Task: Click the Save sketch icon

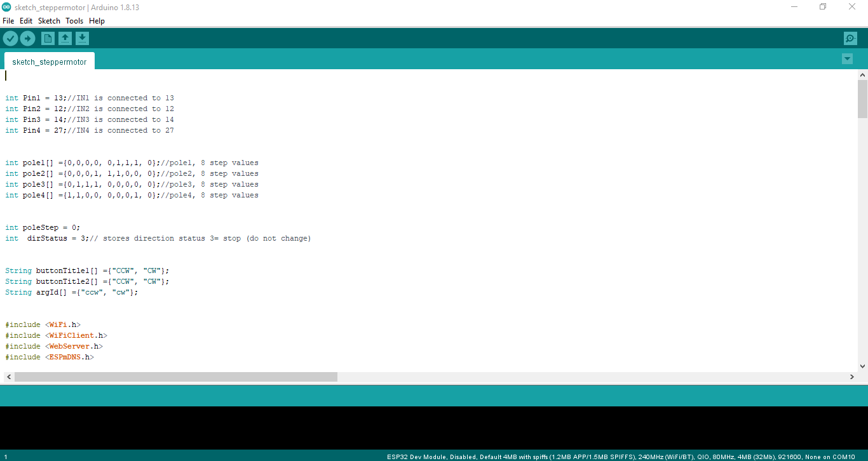Action: (82, 38)
